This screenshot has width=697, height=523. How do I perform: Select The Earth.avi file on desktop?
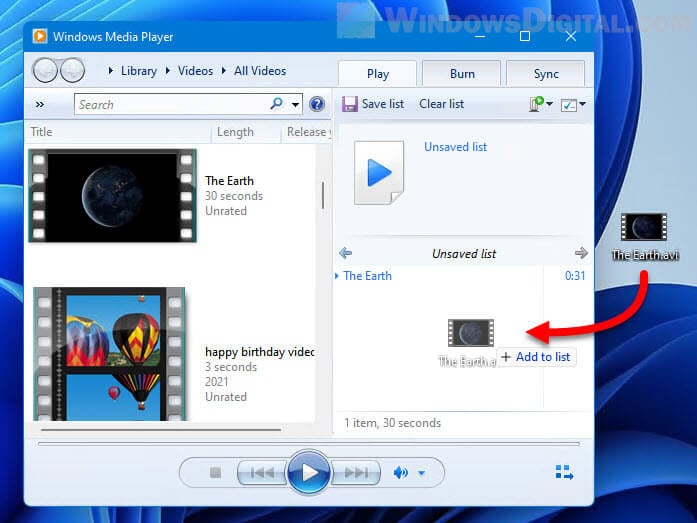(x=645, y=236)
